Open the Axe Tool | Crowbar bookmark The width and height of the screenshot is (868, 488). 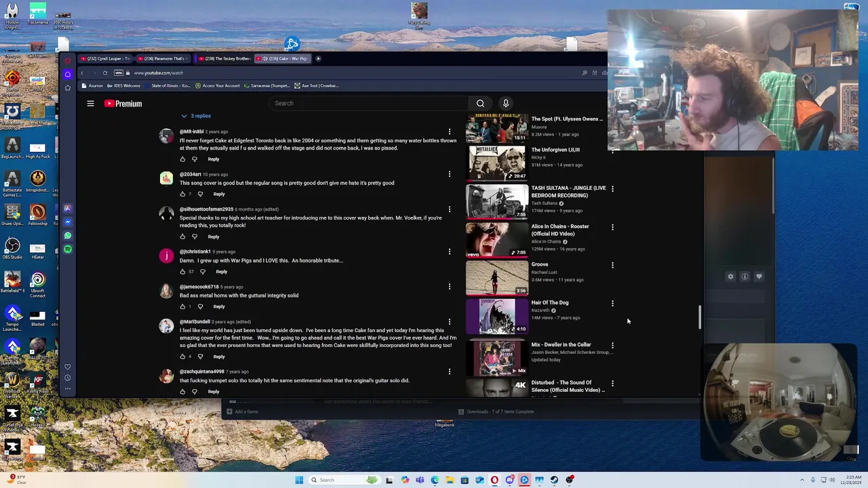click(x=317, y=85)
